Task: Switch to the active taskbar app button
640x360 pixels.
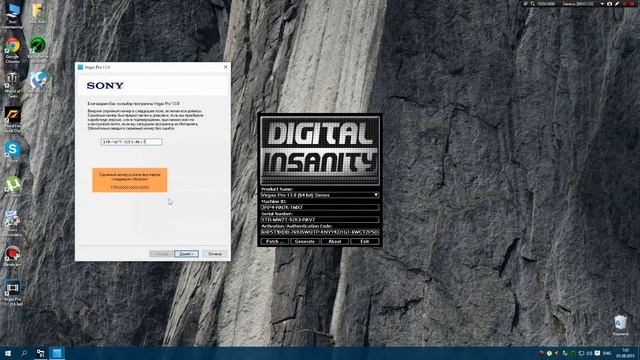Action: pyautogui.click(x=57, y=353)
